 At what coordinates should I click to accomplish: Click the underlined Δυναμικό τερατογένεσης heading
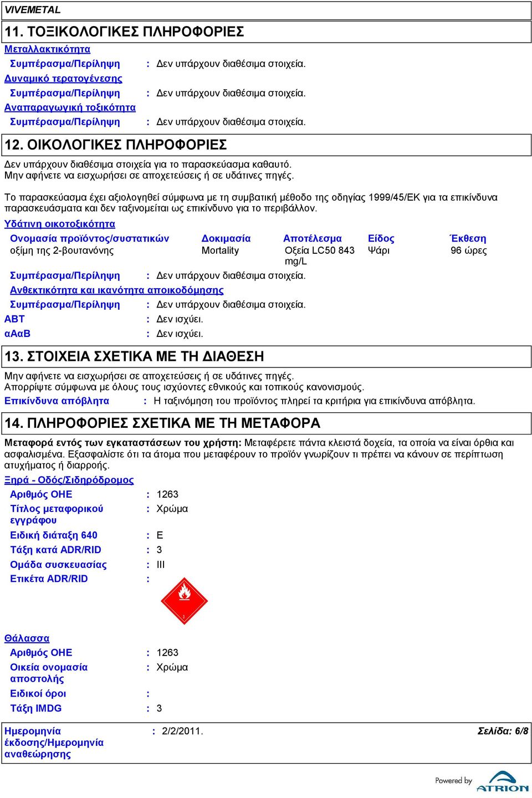click(63, 79)
